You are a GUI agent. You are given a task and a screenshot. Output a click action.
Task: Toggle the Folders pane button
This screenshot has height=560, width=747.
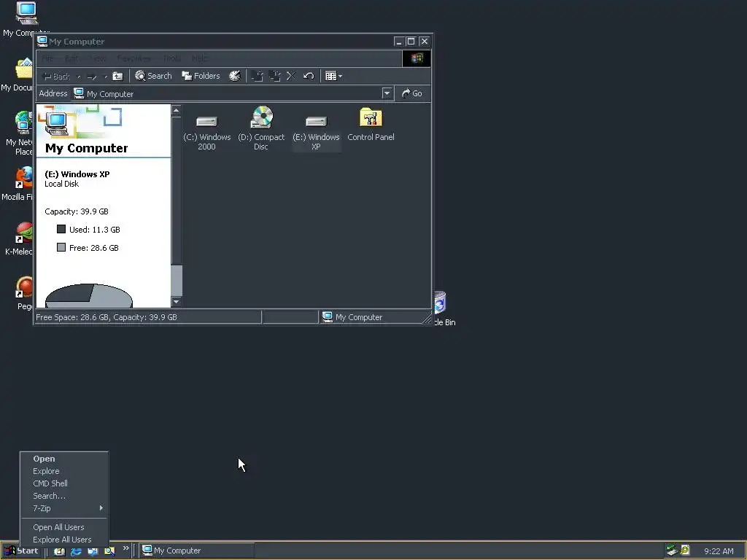(201, 76)
